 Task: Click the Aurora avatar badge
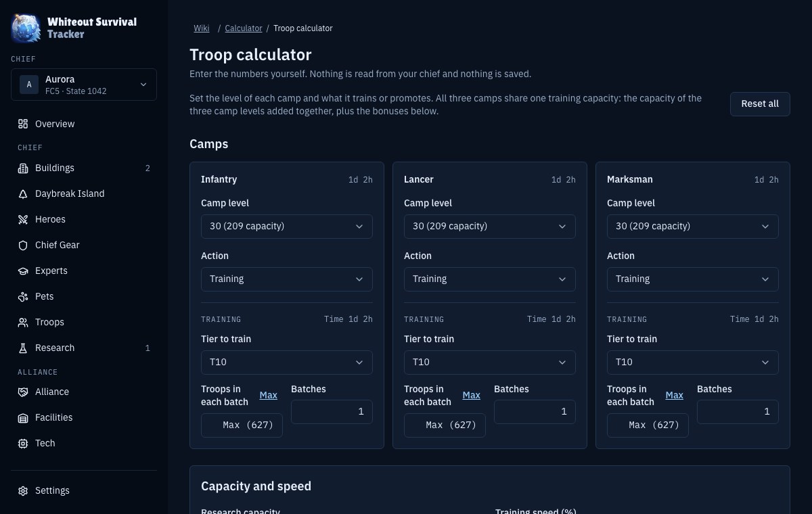[29, 85]
